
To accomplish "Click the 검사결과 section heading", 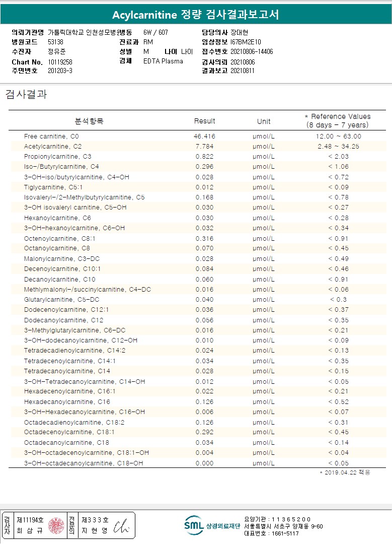I will click(26, 94).
